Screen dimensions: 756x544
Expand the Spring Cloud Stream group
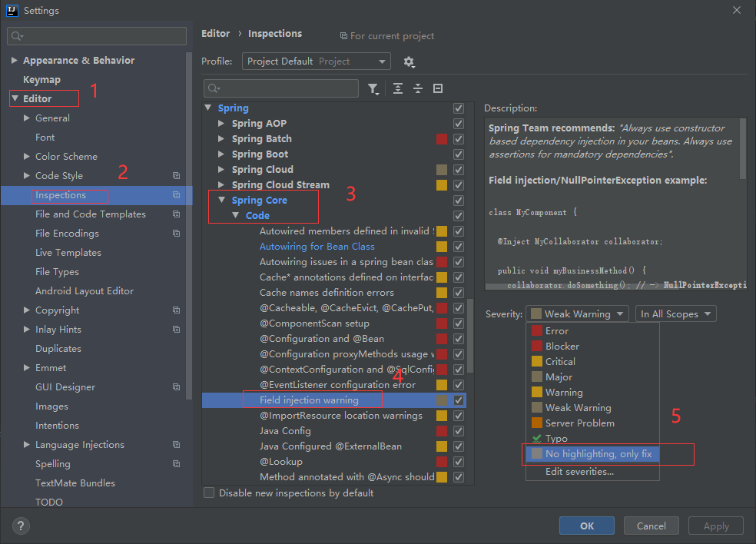coord(221,184)
